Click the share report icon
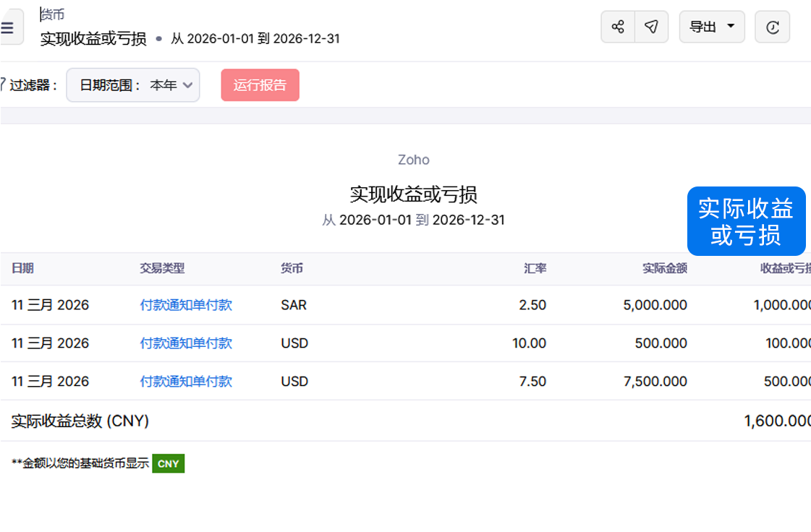This screenshot has height=532, width=811. pos(618,27)
